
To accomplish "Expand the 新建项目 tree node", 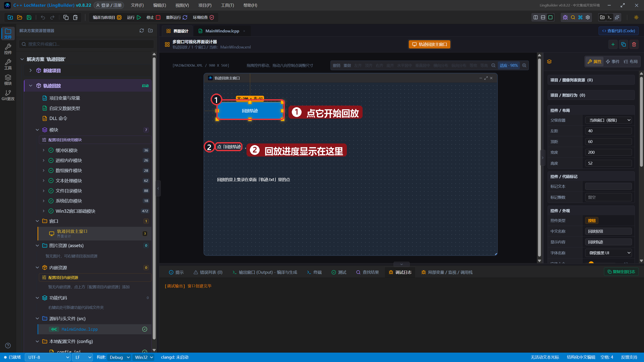I will click(x=31, y=70).
